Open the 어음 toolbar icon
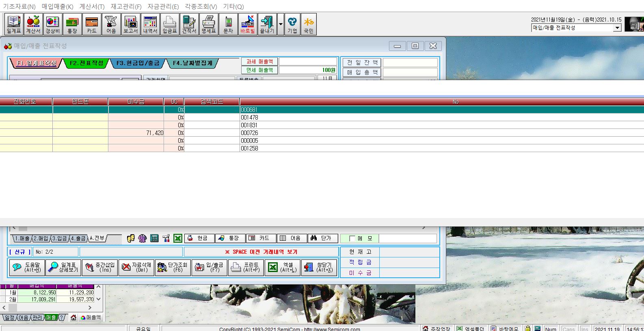This screenshot has width=644, height=331. [111, 24]
